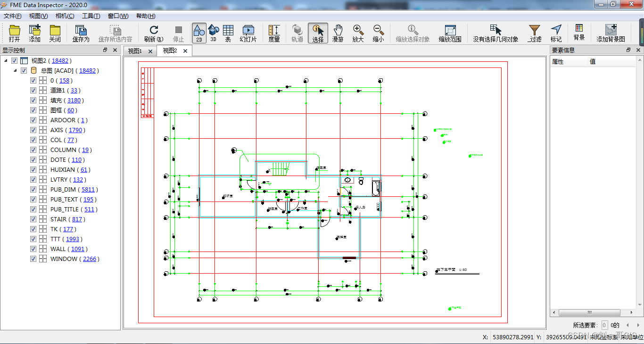
Task: Close the 视图2 tab via its X
Action: point(185,51)
